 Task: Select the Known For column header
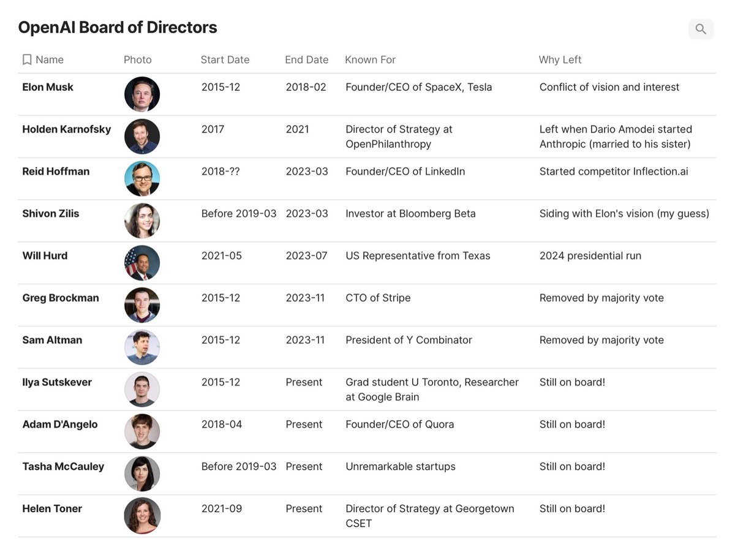pos(370,59)
